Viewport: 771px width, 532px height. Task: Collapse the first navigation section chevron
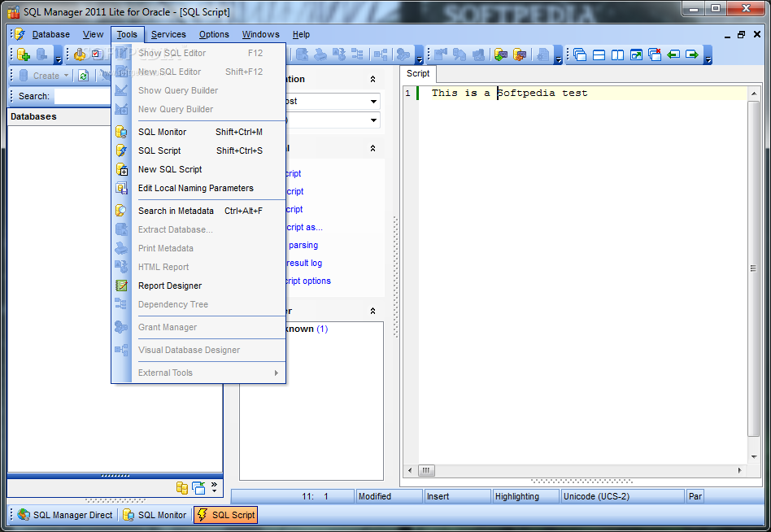click(x=372, y=79)
